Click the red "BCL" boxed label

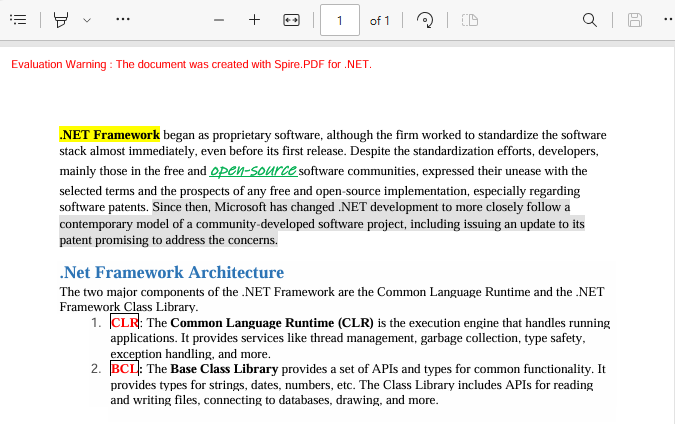pos(124,368)
